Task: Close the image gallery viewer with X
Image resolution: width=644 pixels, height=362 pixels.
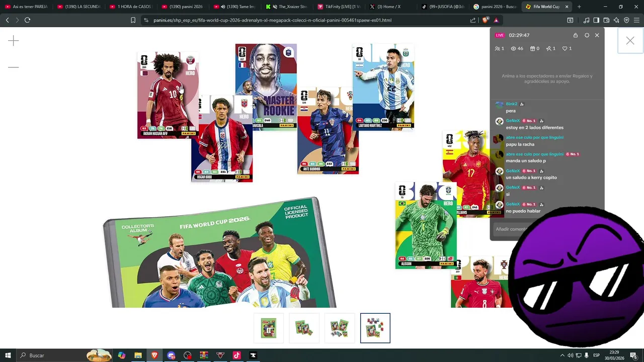Action: click(x=630, y=41)
